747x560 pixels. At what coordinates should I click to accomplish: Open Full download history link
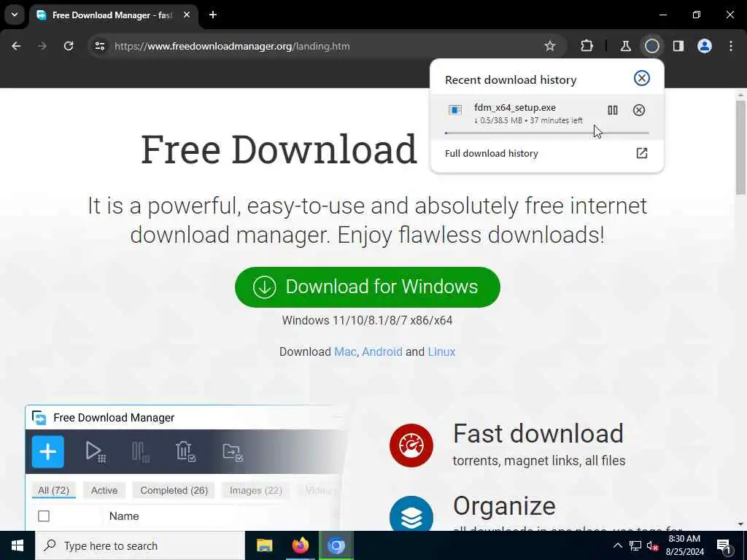tap(491, 153)
